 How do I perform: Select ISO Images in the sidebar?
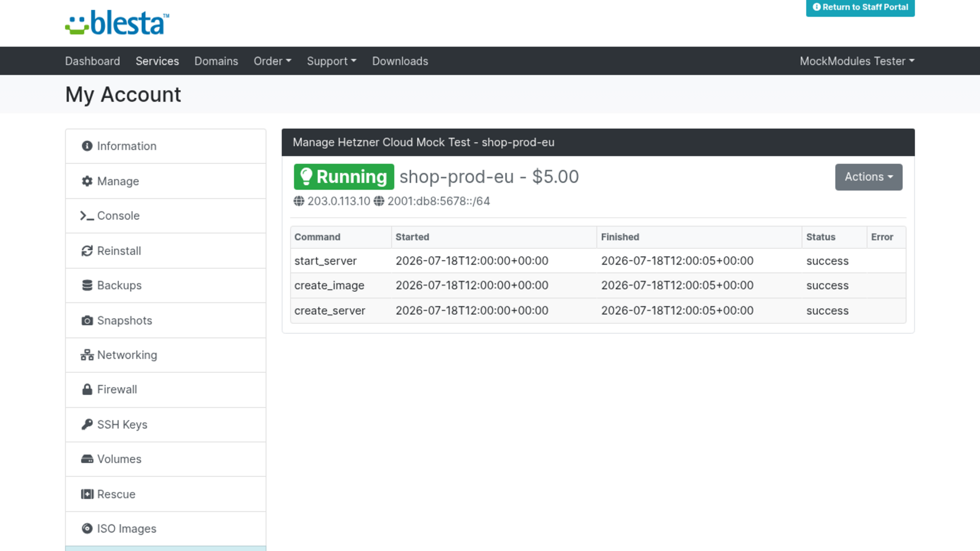166,529
